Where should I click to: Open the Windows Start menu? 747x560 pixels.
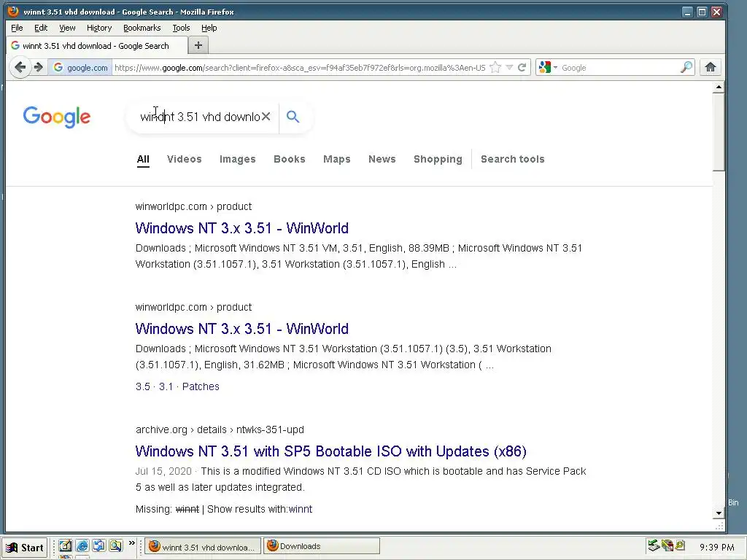click(x=26, y=547)
